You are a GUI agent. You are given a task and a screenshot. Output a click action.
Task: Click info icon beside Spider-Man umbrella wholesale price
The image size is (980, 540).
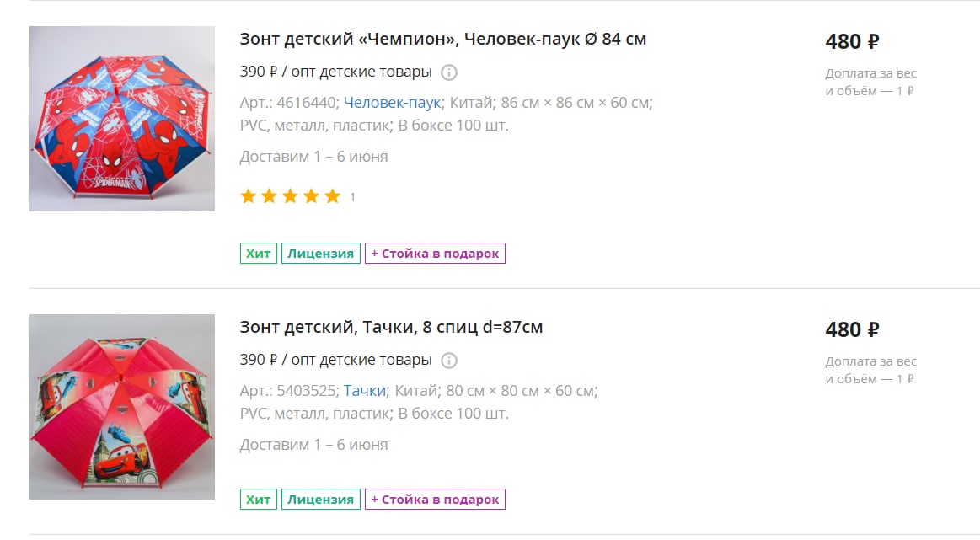coord(449,72)
